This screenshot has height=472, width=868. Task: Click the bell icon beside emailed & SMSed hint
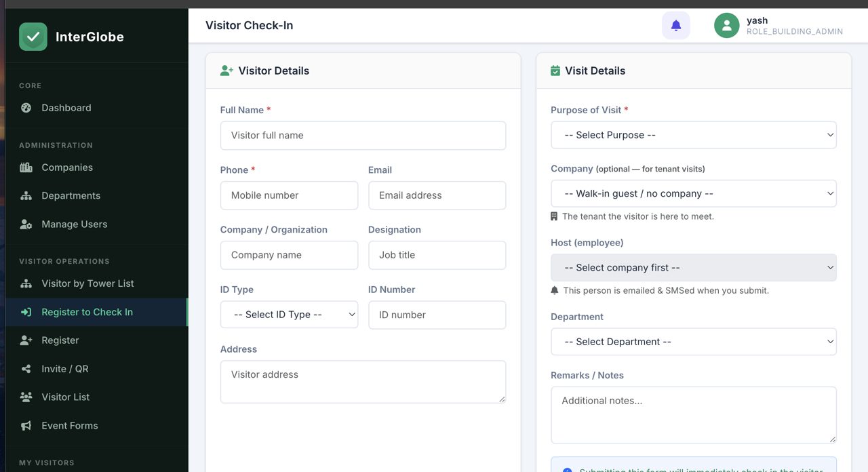pos(554,290)
